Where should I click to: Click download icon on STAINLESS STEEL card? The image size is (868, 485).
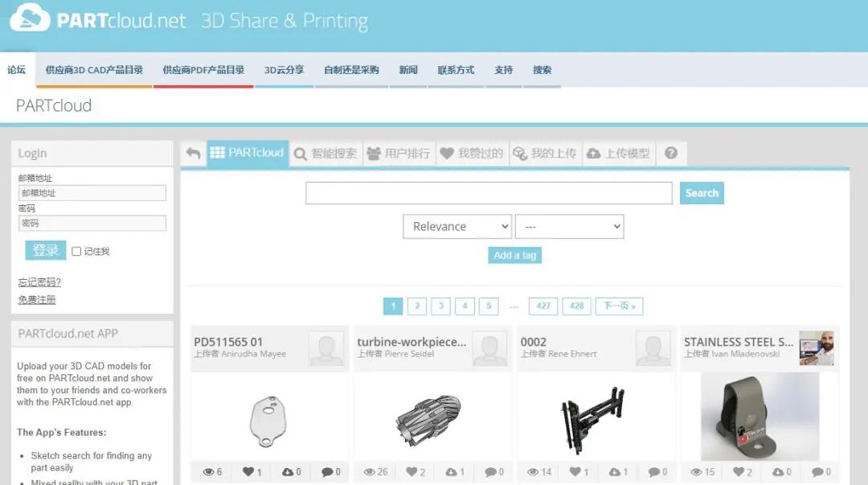pyautogui.click(x=778, y=471)
